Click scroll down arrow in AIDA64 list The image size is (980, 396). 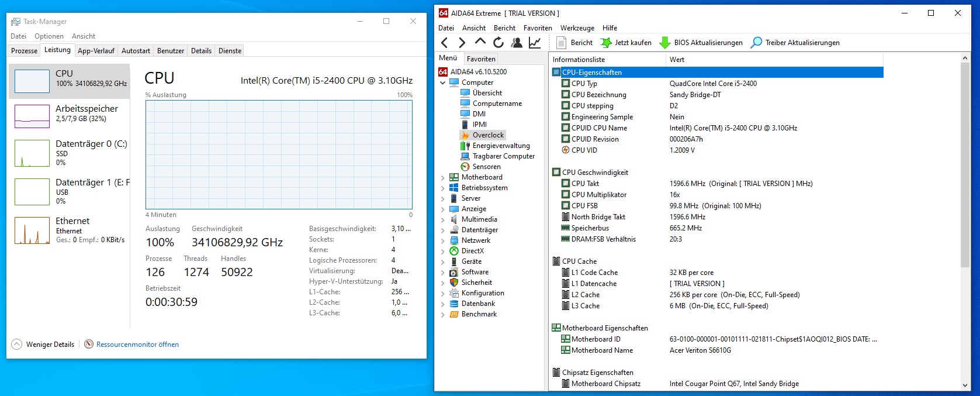[x=965, y=385]
